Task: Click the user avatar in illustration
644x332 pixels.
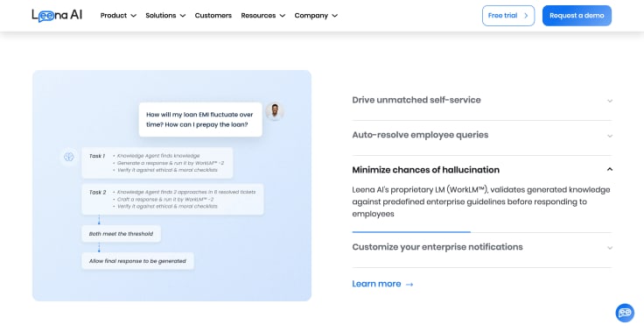Action: 275,111
